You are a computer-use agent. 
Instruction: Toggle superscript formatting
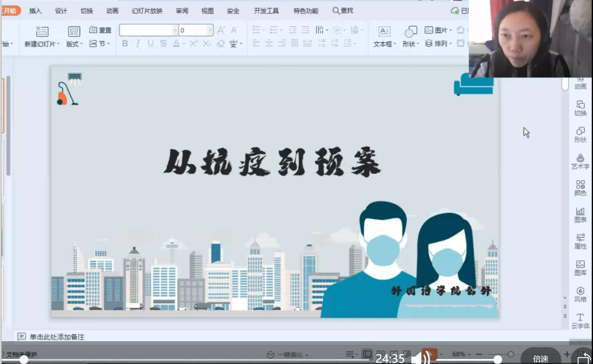[x=194, y=44]
